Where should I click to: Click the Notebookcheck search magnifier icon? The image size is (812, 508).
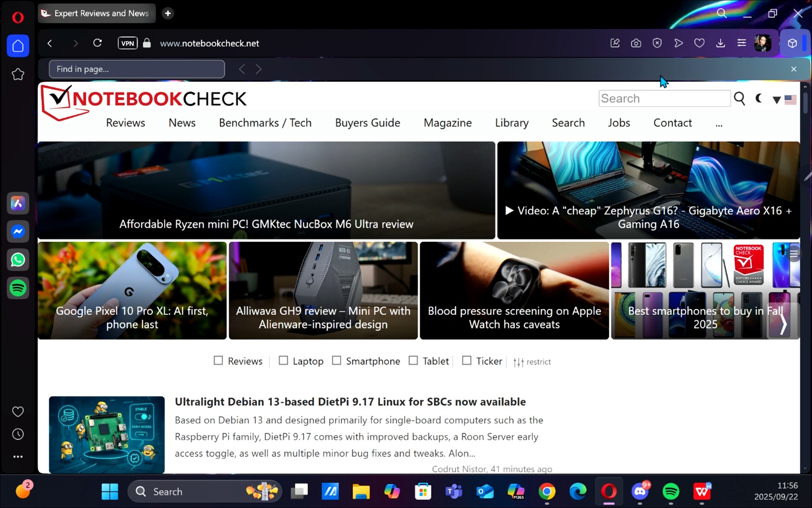pyautogui.click(x=739, y=99)
